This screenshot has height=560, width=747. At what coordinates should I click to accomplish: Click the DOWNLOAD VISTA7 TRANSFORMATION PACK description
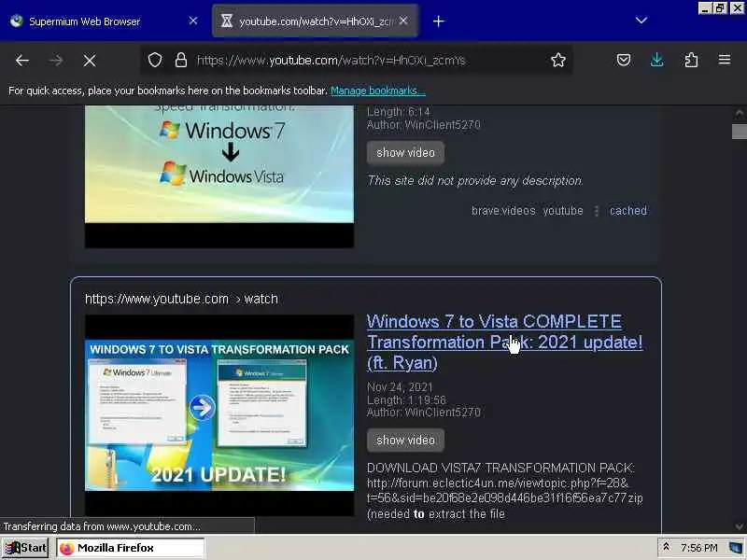[x=505, y=491]
